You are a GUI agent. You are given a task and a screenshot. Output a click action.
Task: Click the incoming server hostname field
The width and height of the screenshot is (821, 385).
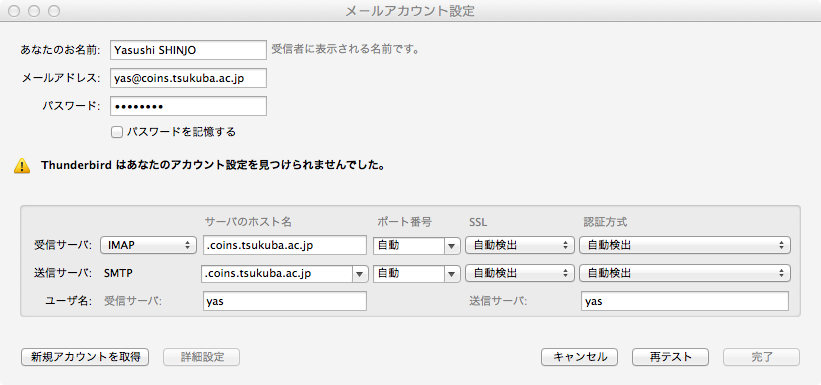pos(285,245)
